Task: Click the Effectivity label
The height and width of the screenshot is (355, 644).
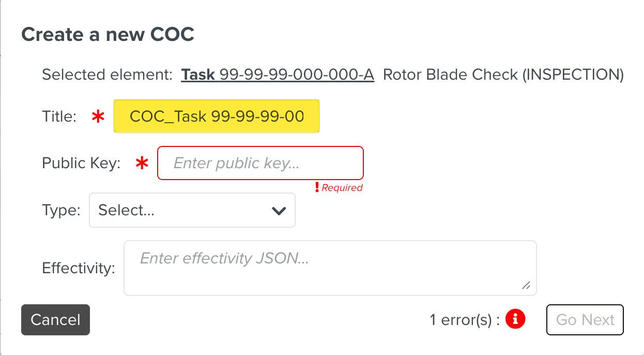Action: pyautogui.click(x=78, y=268)
